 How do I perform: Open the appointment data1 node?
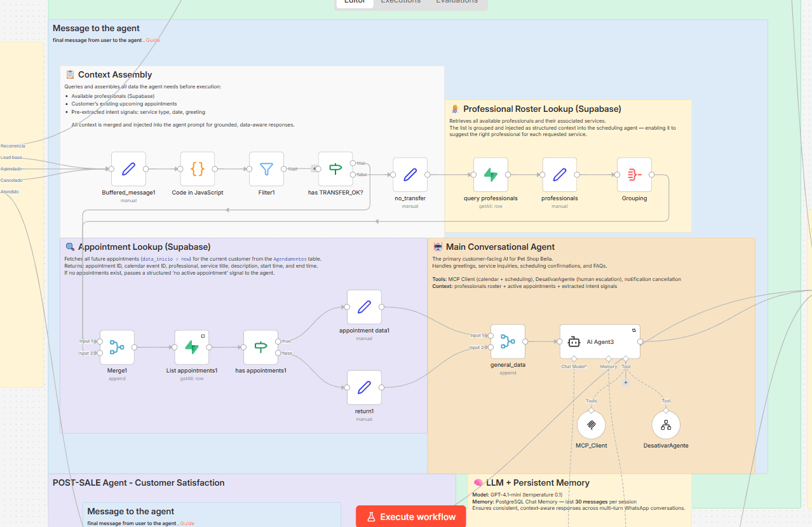coord(364,307)
